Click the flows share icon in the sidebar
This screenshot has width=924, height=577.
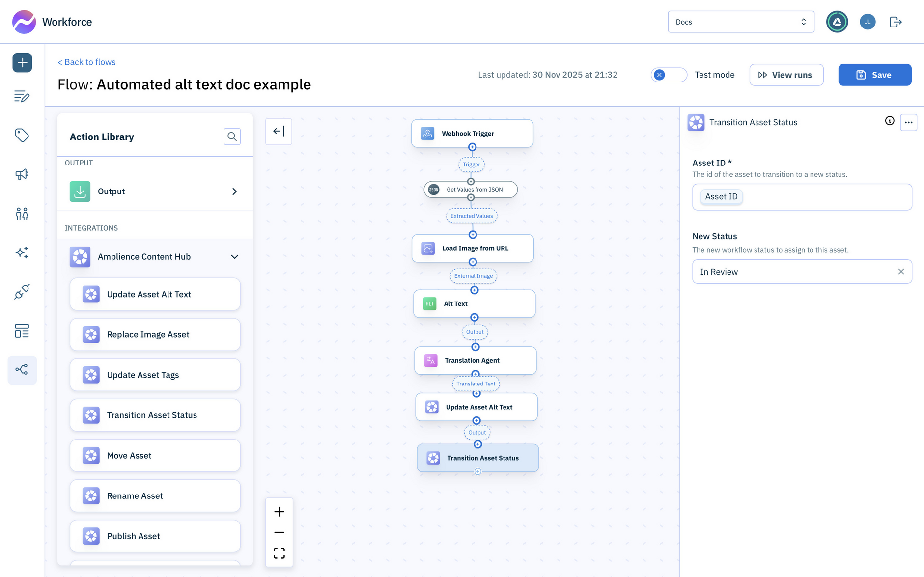(22, 370)
